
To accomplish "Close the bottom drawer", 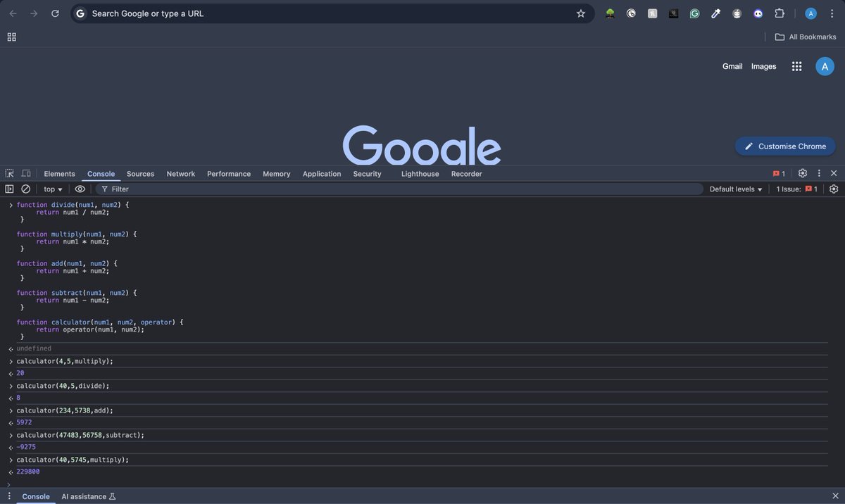I will coord(836,496).
